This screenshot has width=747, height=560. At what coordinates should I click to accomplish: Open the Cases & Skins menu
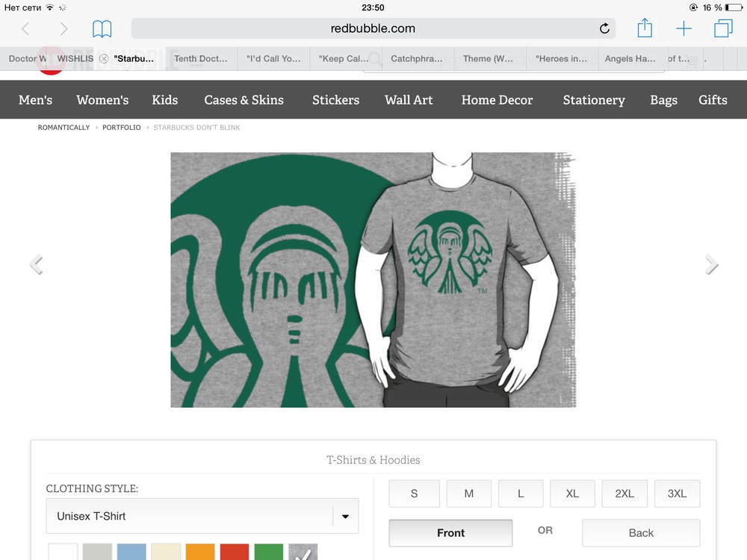pyautogui.click(x=244, y=100)
